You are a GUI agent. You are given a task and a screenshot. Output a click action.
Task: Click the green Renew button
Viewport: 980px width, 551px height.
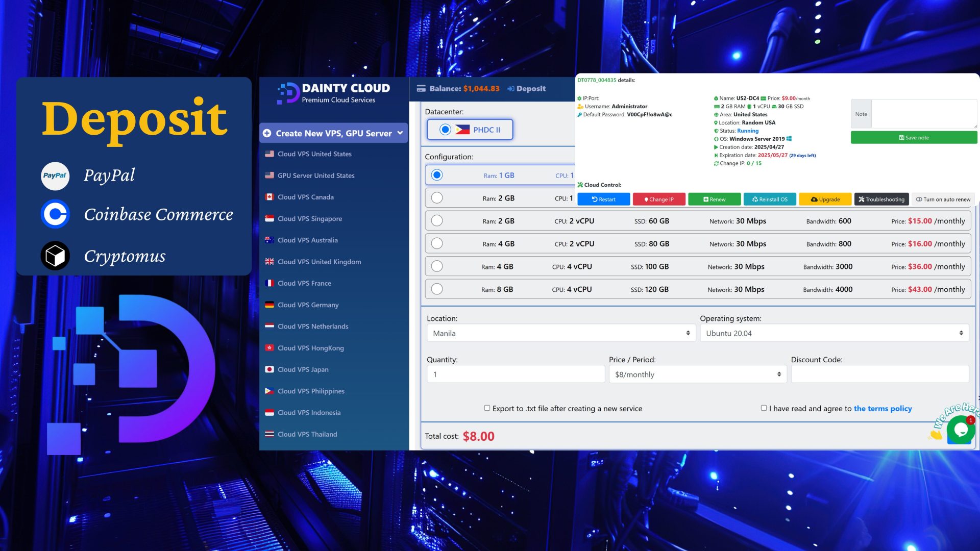714,199
